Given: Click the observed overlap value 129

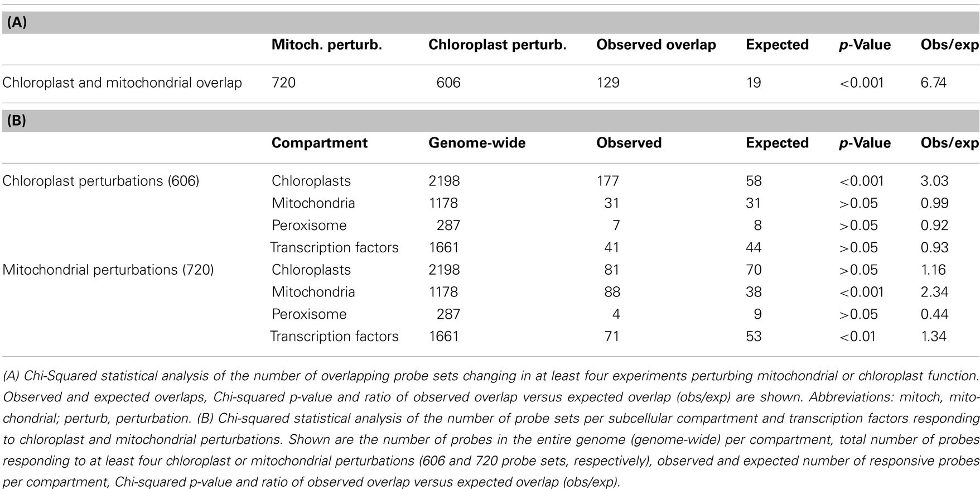Looking at the screenshot, I should point(608,83).
